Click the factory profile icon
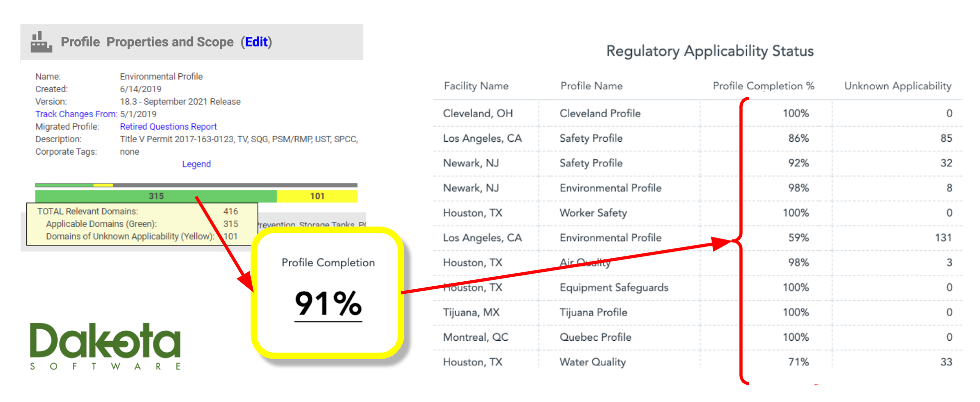 point(41,42)
